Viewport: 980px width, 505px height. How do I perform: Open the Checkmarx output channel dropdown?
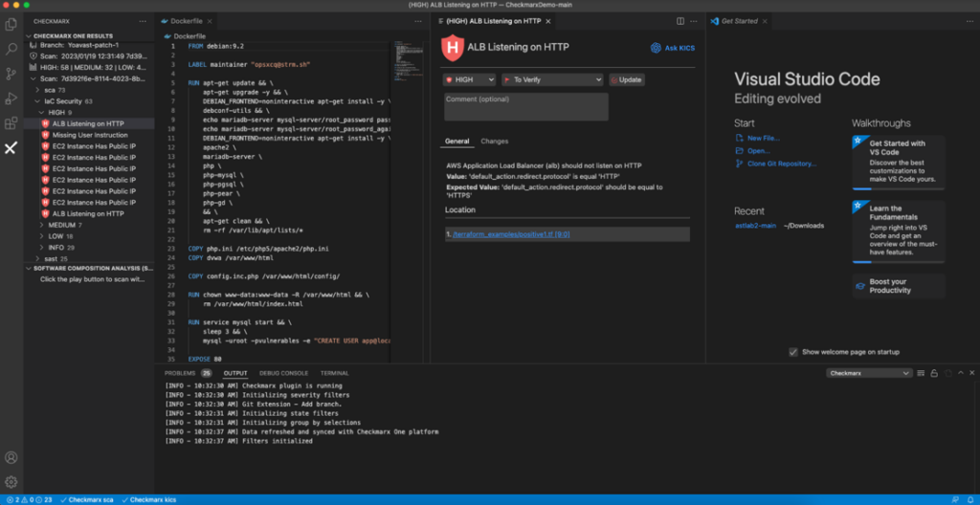click(x=869, y=373)
